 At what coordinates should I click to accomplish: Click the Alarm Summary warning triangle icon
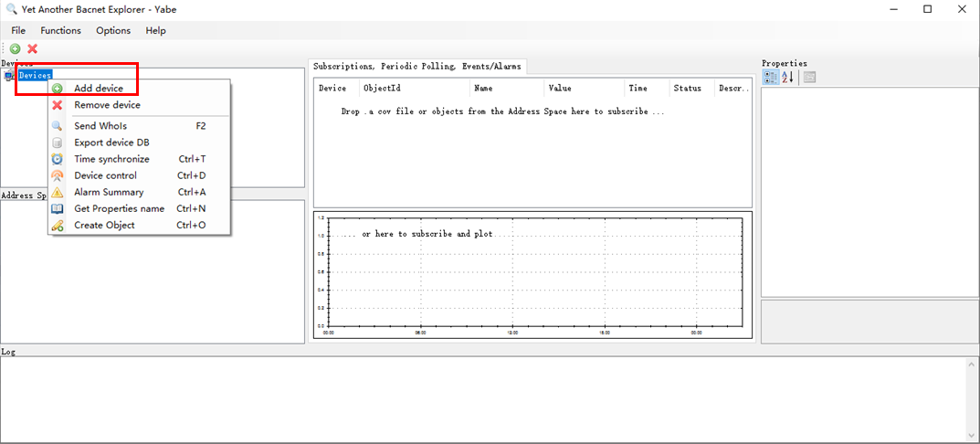click(x=58, y=192)
